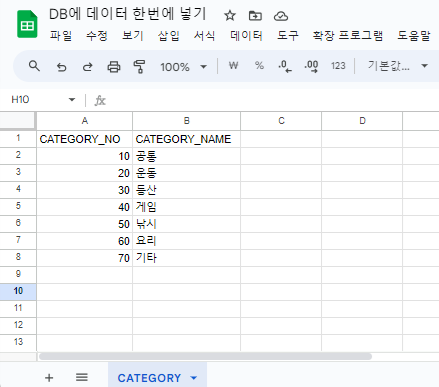Show all sheets list
Screen dimensions: 439x387
pyautogui.click(x=82, y=377)
